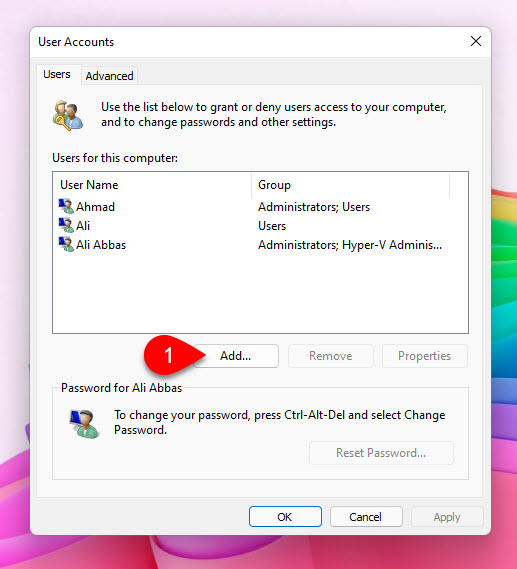This screenshot has width=517, height=569.
Task: Select the Users tab
Action: (57, 74)
